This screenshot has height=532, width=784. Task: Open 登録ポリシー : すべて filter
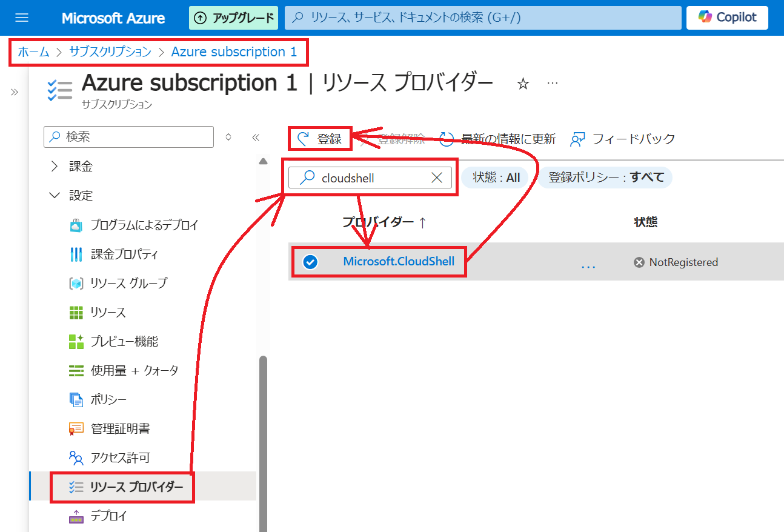pyautogui.click(x=606, y=178)
